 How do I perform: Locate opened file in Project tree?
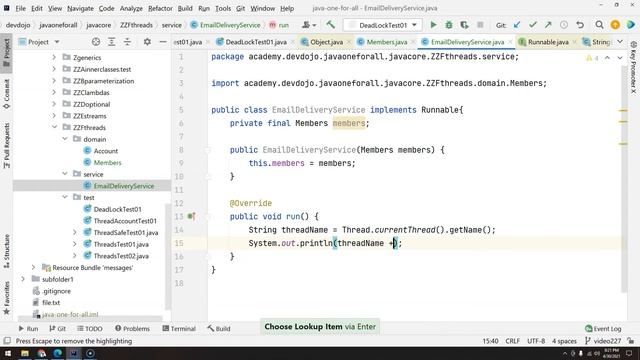click(96, 42)
